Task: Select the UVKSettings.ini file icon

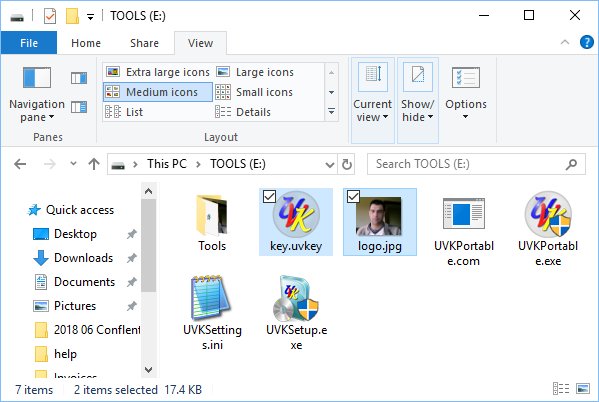Action: coord(211,297)
